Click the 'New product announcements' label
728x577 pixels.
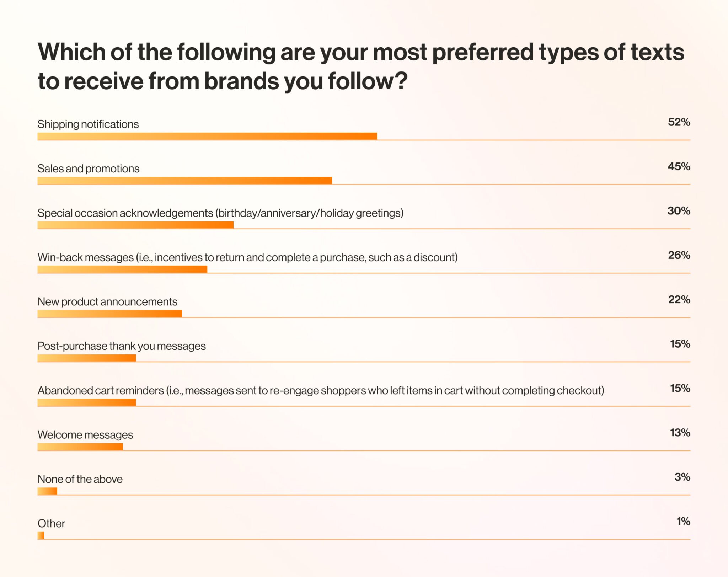(107, 302)
